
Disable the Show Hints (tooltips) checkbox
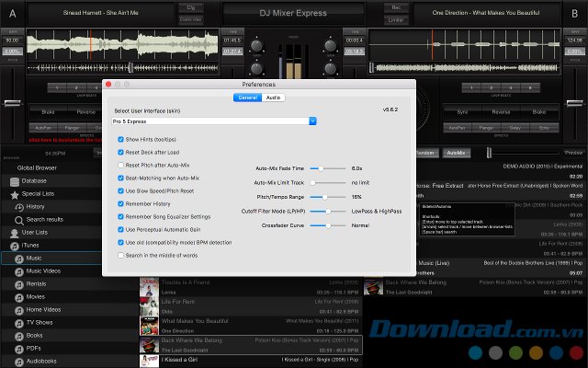click(121, 139)
